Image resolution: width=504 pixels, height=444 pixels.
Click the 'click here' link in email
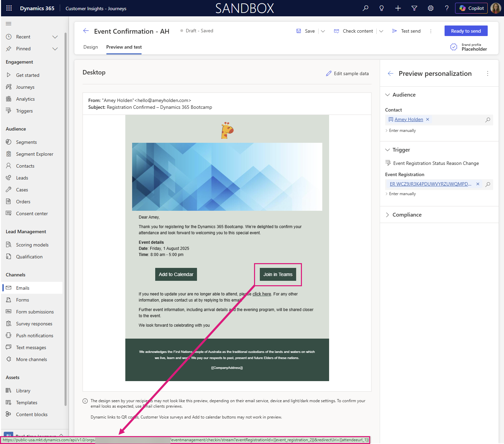point(262,294)
